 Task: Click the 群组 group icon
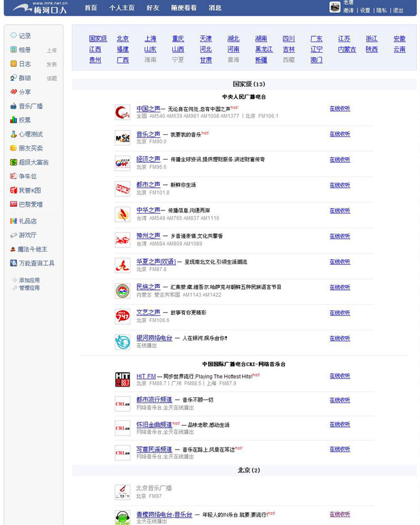14,78
